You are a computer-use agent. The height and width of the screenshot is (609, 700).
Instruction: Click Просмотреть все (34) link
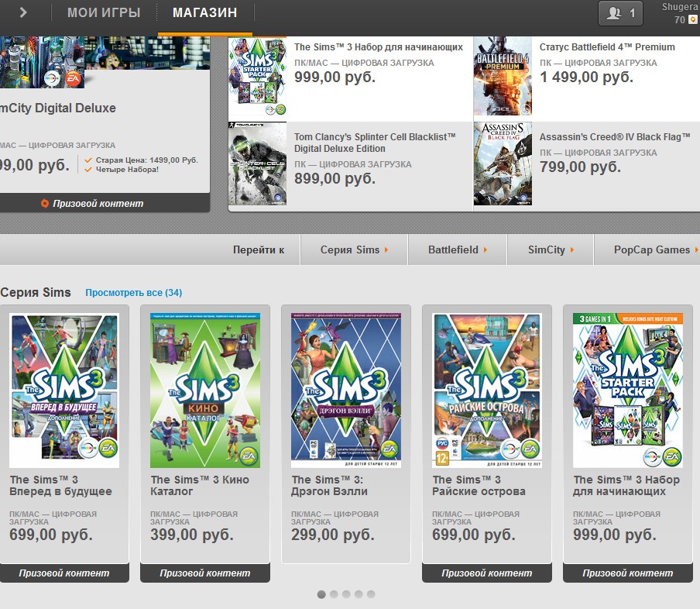point(133,293)
